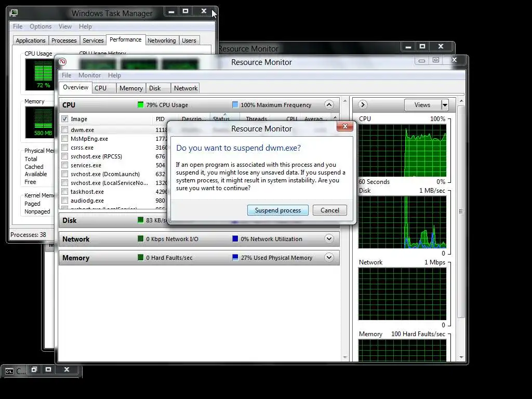Click the green Hard Faults/sec indicator square
The height and width of the screenshot is (399, 532).
140,258
